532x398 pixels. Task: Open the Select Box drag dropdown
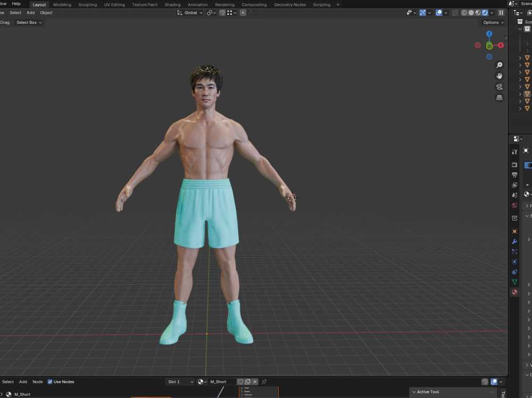pos(29,22)
